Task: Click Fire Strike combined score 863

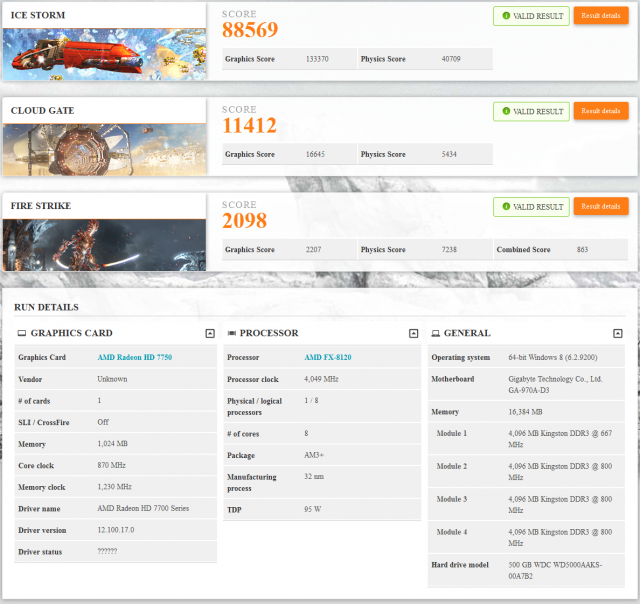Action: click(x=582, y=249)
